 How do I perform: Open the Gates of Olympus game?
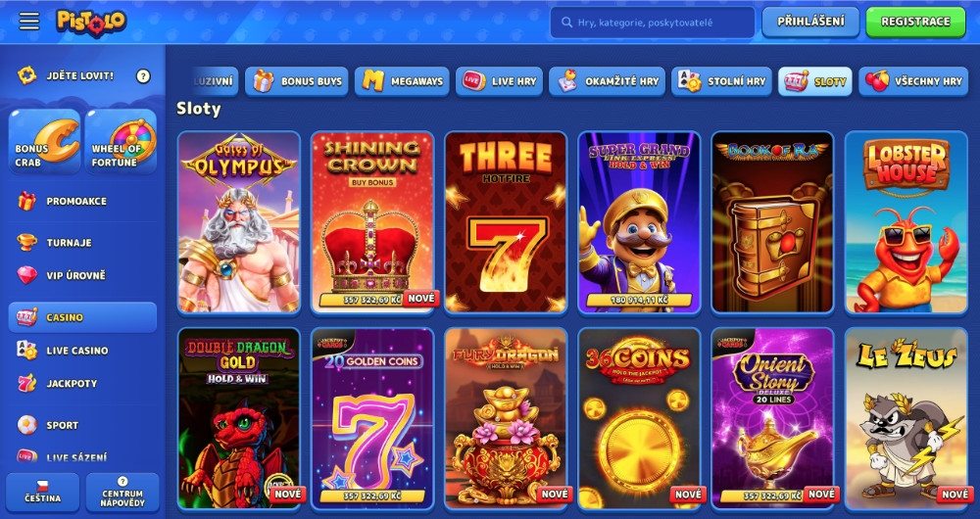click(x=239, y=222)
